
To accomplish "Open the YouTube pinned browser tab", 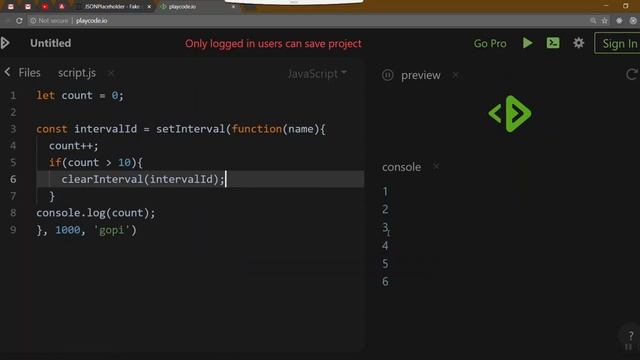I will pyautogui.click(x=45, y=7).
